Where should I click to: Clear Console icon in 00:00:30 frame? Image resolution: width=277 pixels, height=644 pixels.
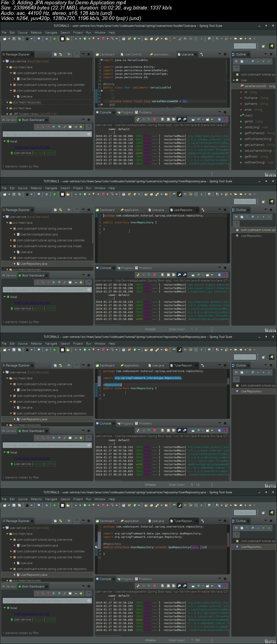(162, 119)
